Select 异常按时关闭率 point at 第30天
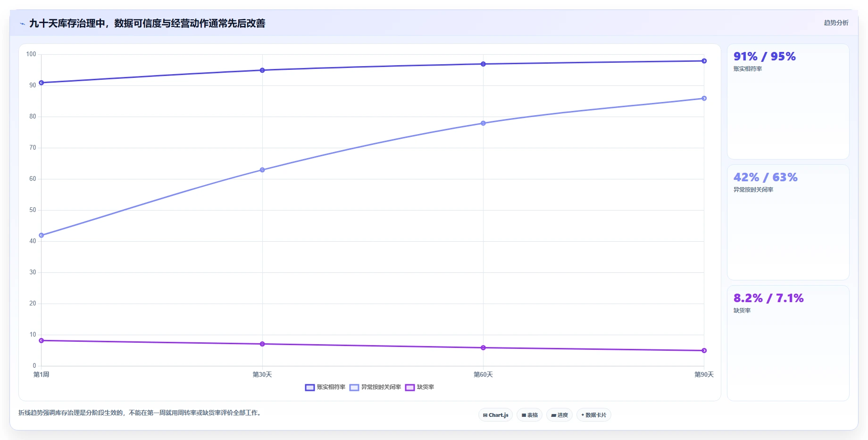The height and width of the screenshot is (440, 868). pyautogui.click(x=262, y=170)
